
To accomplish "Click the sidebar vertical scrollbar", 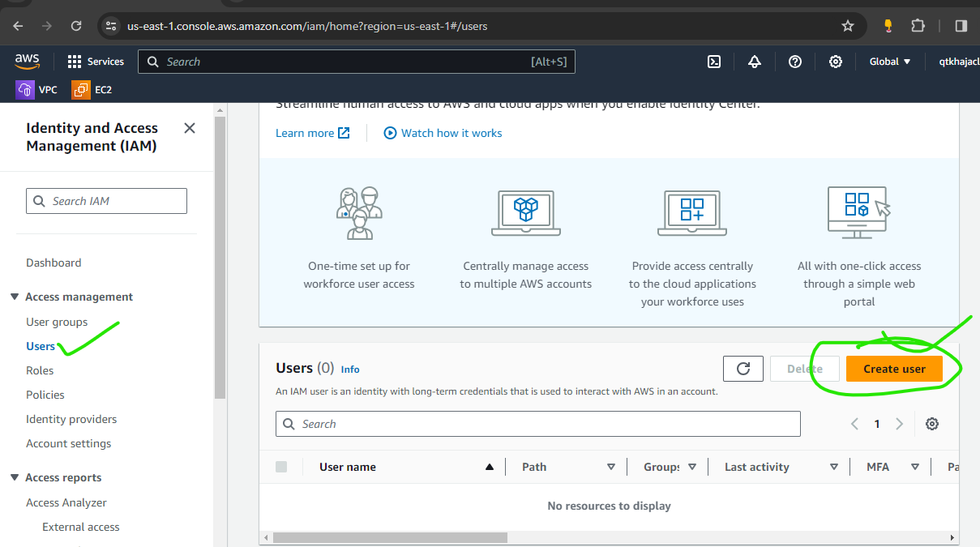I will [220, 258].
